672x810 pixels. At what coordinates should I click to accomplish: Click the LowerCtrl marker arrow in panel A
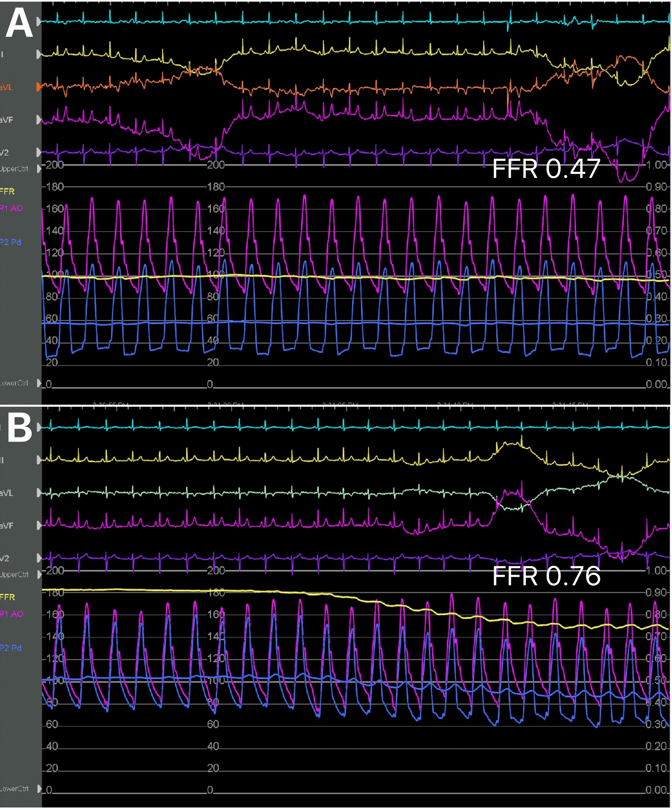(x=38, y=383)
